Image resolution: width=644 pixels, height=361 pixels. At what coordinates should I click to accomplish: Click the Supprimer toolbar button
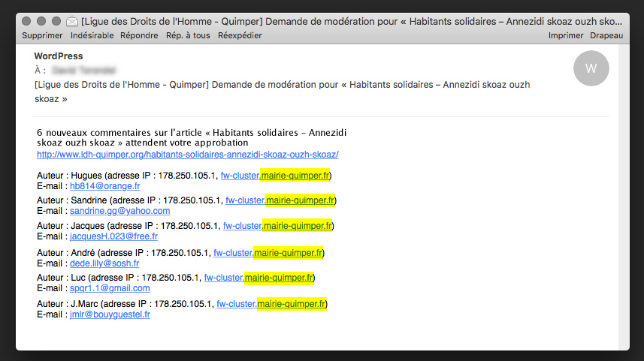42,35
